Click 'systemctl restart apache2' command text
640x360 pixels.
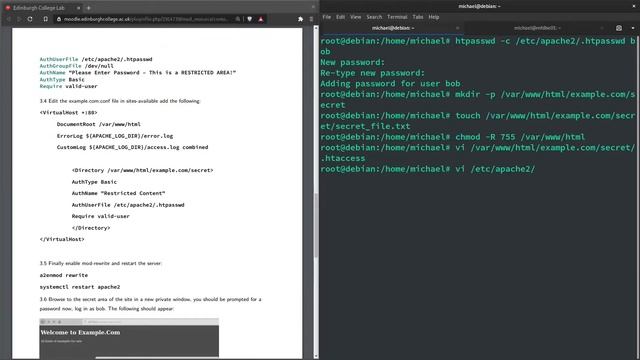(x=80, y=287)
